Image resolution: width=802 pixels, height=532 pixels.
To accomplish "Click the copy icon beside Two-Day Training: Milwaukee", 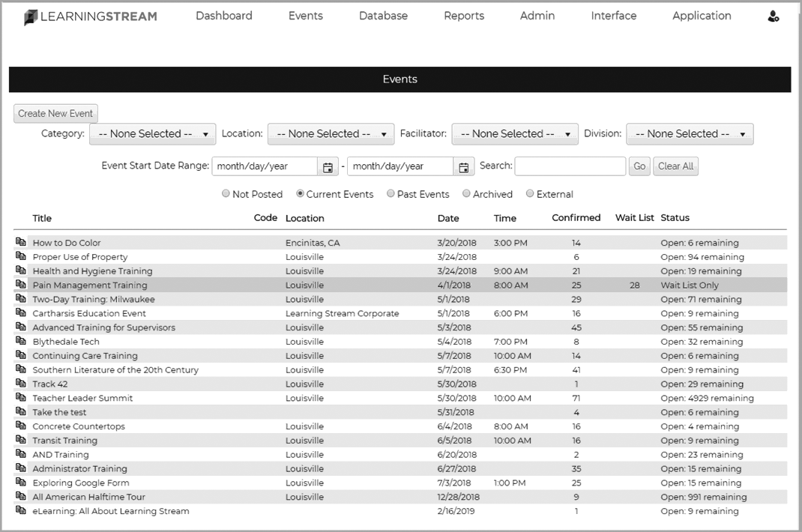I will [20, 298].
